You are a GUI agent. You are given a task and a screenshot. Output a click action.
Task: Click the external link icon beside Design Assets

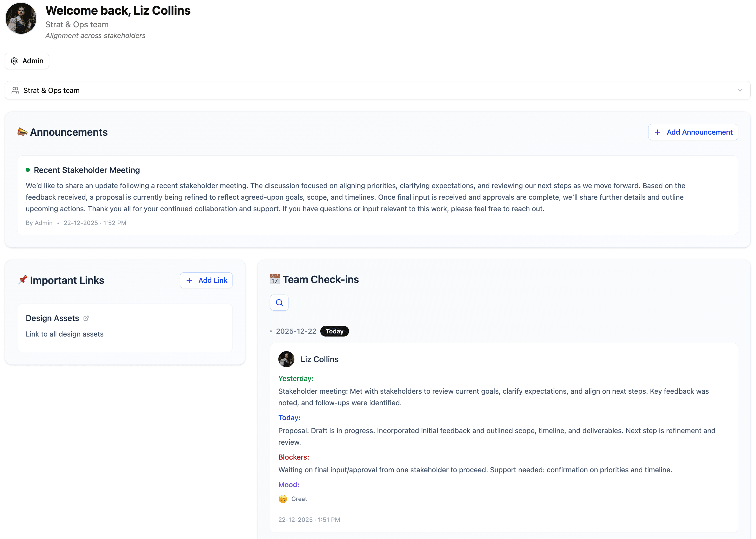click(86, 318)
